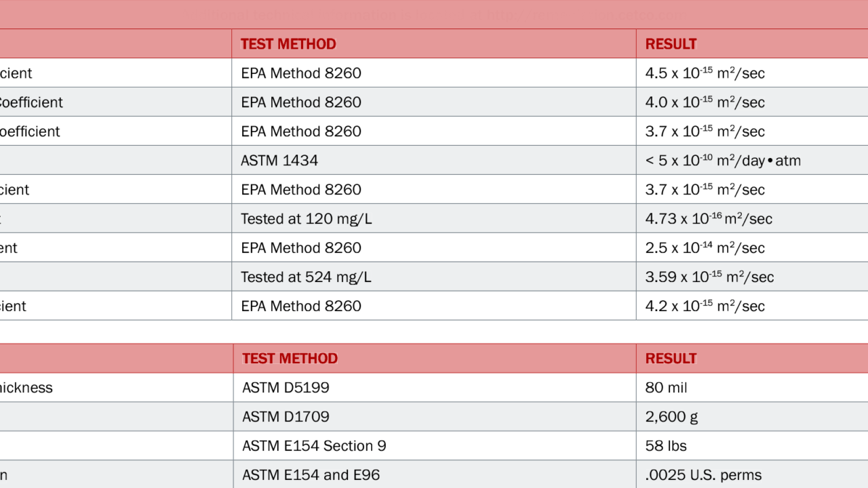Screen dimensions: 868x488
Task: Click the ASTM D5199 test method cell
Action: 285,388
